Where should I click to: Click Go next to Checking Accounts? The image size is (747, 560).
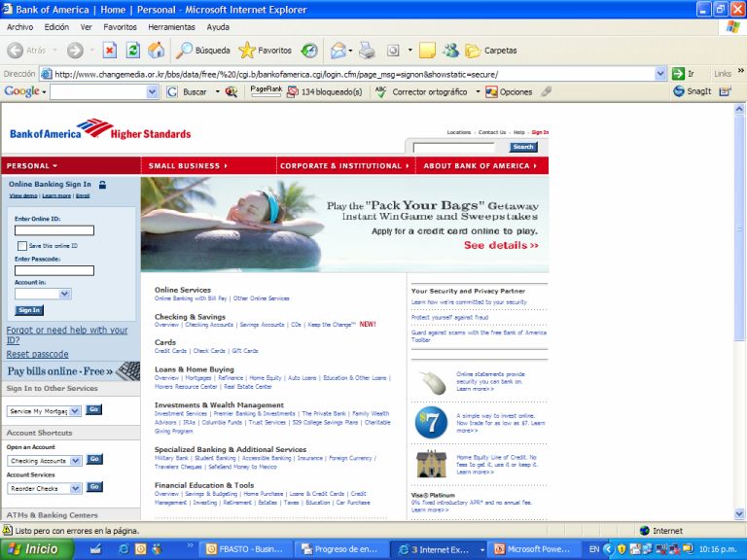point(94,459)
